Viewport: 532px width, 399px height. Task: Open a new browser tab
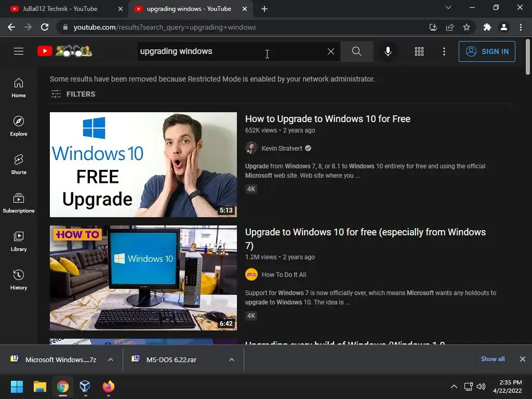(x=264, y=9)
